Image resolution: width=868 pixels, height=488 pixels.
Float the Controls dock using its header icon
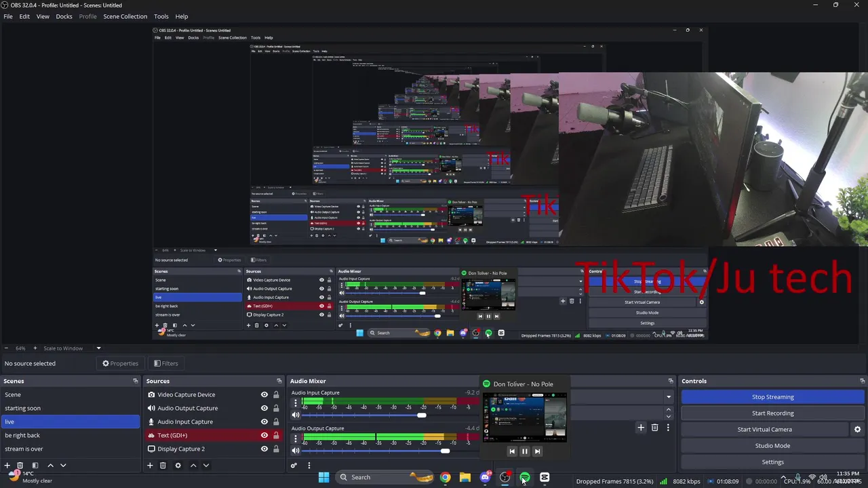click(x=862, y=381)
